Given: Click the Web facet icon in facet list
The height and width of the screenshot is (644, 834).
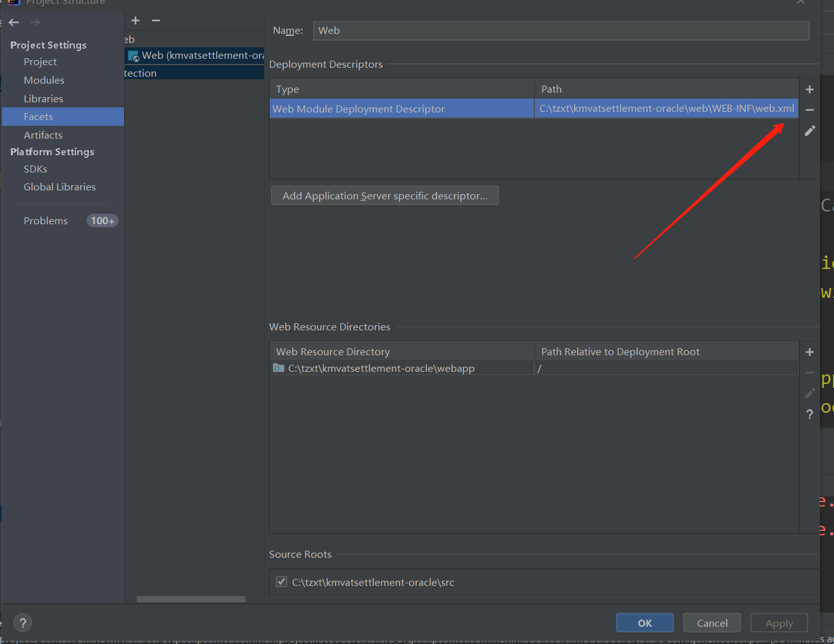Looking at the screenshot, I should point(134,56).
